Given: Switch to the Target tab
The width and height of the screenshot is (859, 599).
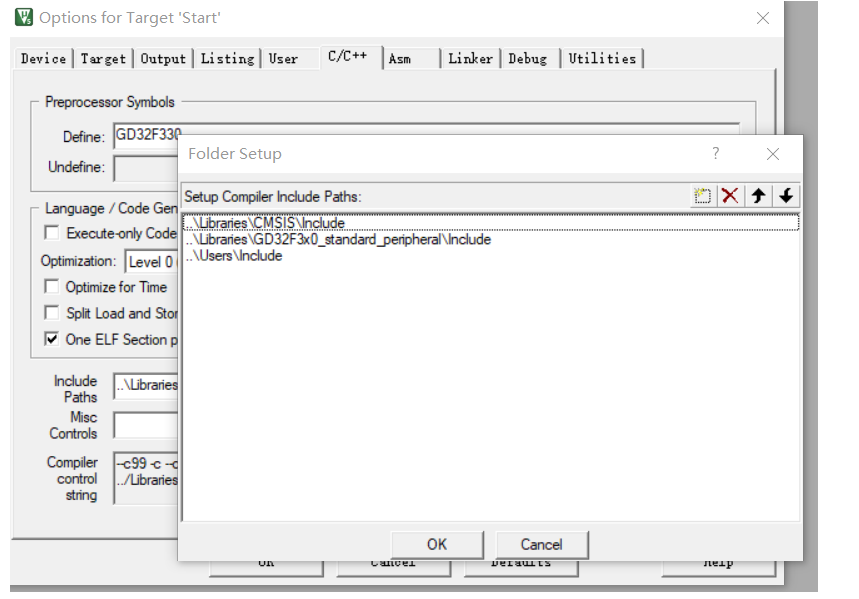Looking at the screenshot, I should (x=103, y=59).
